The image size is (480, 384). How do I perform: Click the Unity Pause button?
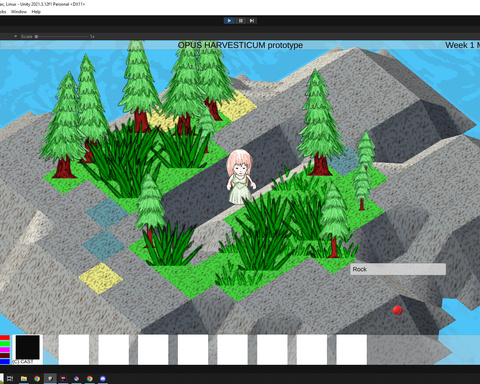coord(240,21)
